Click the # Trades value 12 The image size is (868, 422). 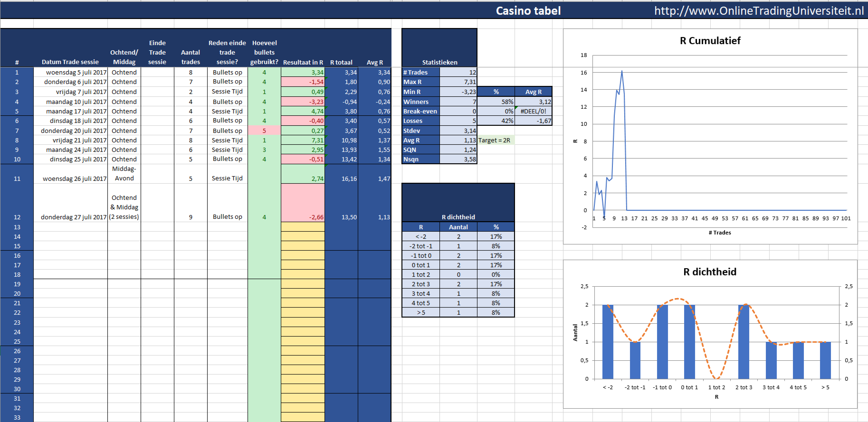click(x=458, y=72)
